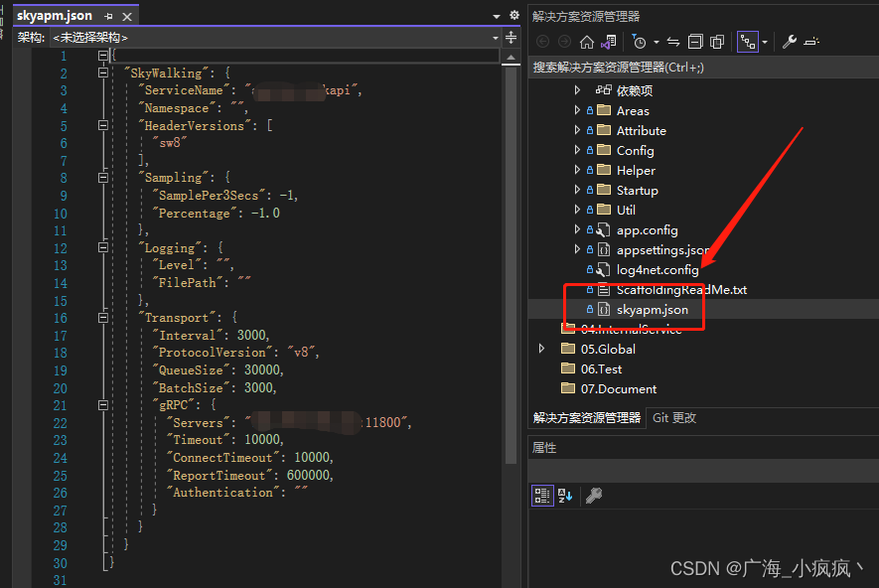Open the view options dropdown beside the highlighted button
Screen dimensions: 879x588
tap(765, 43)
